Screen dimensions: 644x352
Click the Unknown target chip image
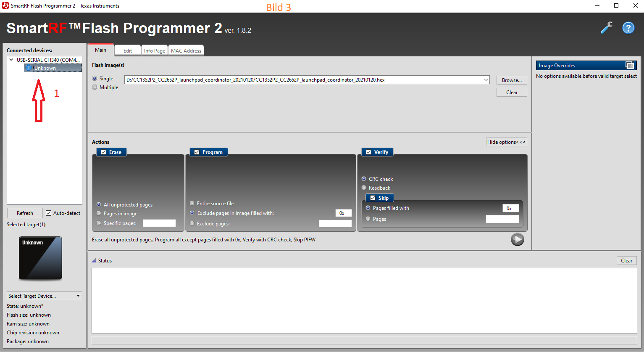(x=40, y=258)
